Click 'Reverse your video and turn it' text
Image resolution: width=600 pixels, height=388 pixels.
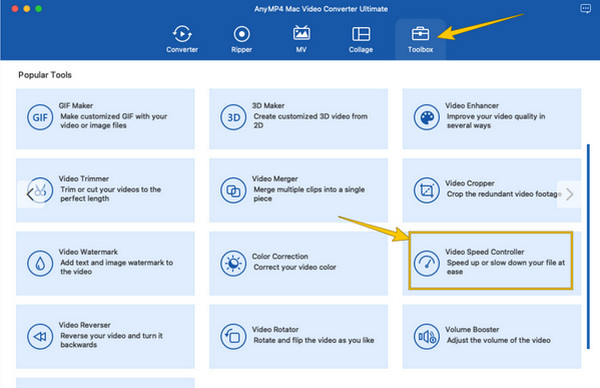point(111,336)
